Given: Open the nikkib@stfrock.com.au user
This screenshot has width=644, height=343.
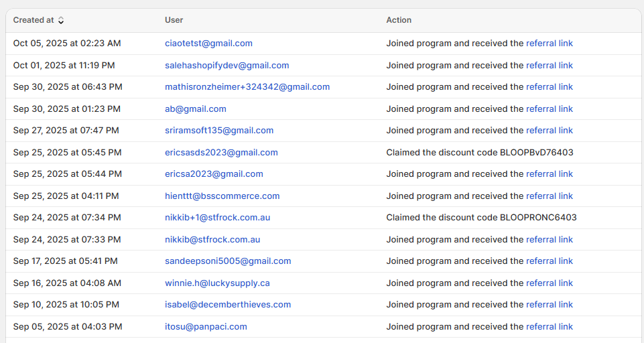Looking at the screenshot, I should pos(212,240).
